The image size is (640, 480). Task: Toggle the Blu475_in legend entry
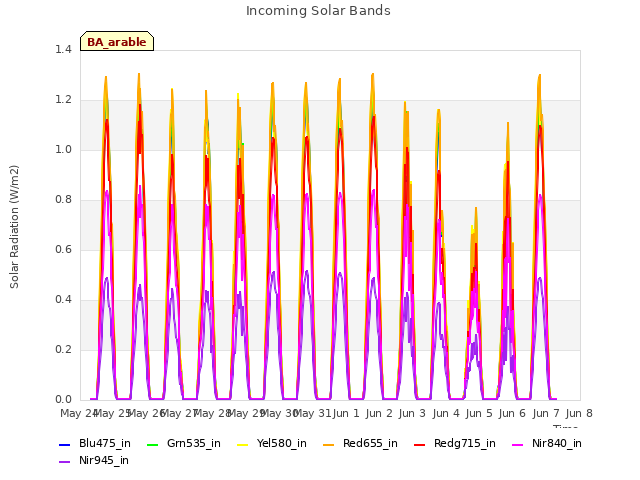click(x=95, y=443)
